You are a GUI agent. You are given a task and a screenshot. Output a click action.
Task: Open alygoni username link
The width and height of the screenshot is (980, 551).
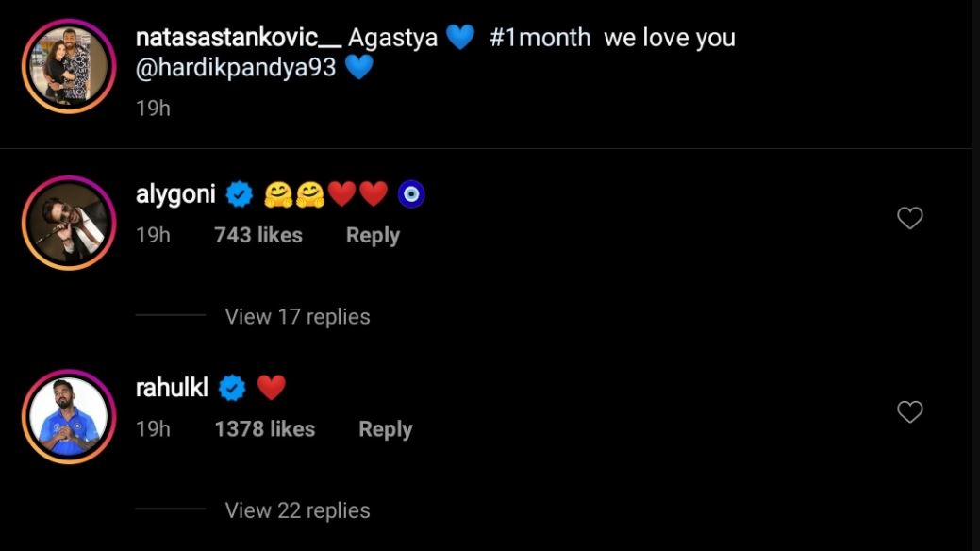(175, 195)
